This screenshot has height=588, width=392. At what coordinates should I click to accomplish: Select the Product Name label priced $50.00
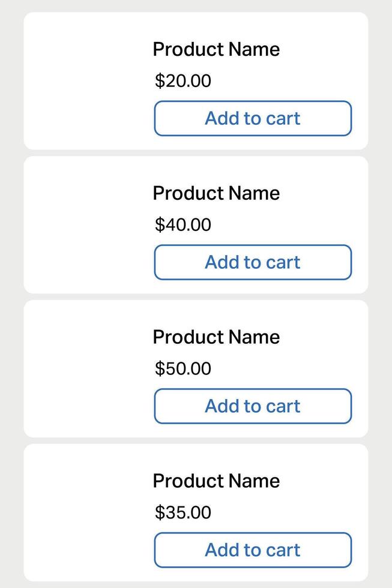[217, 337]
